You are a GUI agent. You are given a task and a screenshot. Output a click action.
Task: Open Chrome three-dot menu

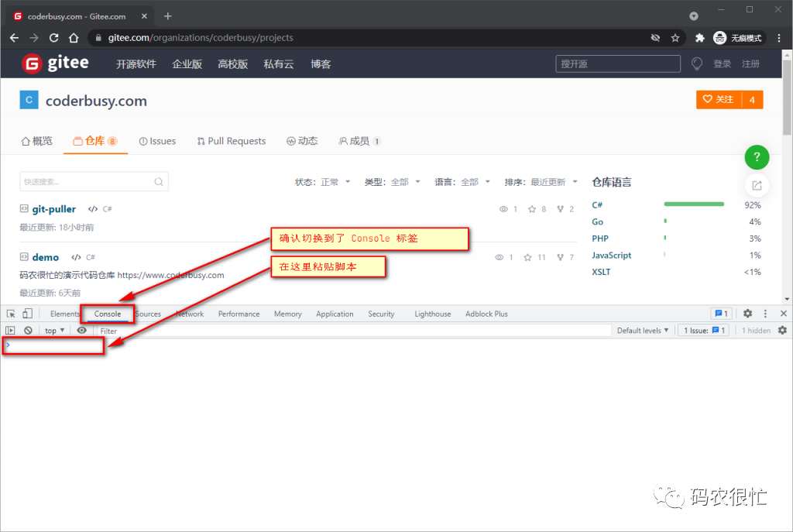click(779, 38)
